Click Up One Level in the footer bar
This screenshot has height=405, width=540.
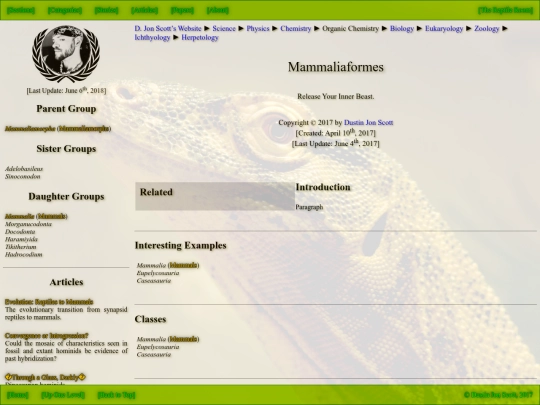tap(63, 395)
